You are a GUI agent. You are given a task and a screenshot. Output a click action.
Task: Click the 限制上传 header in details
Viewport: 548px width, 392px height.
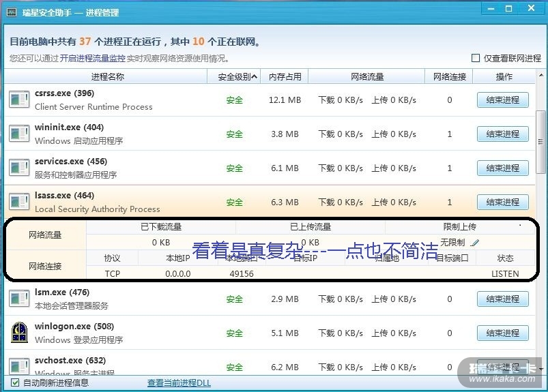click(459, 227)
